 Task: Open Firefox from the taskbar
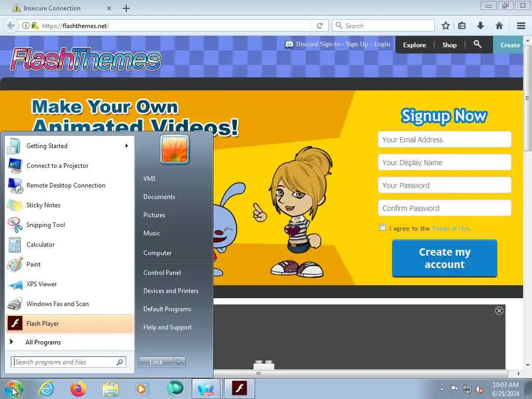[78, 389]
